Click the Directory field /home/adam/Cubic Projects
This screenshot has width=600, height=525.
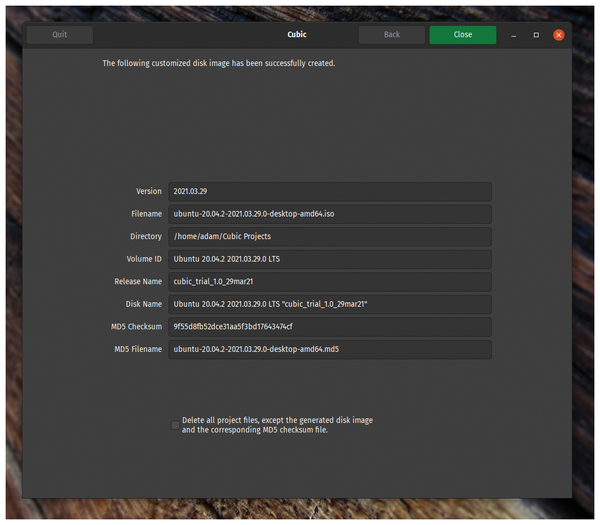tap(330, 236)
